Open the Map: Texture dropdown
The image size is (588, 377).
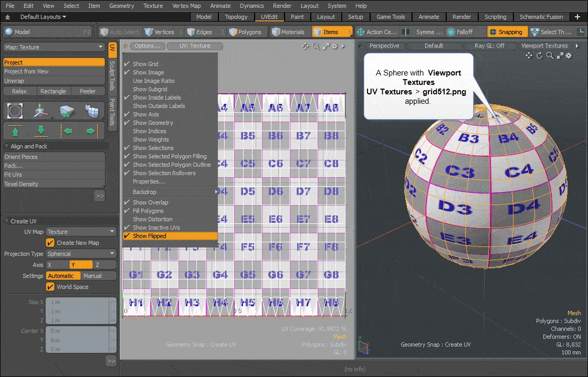click(54, 47)
